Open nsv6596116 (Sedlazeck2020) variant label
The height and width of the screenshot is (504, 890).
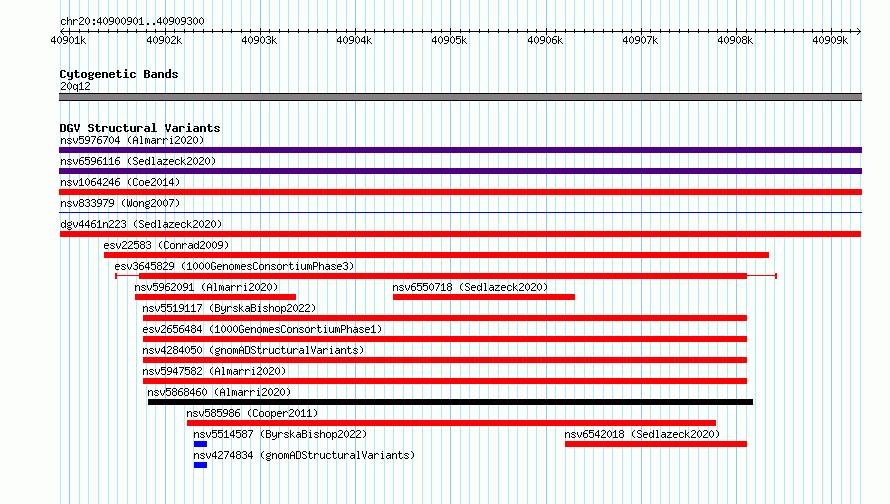click(138, 161)
